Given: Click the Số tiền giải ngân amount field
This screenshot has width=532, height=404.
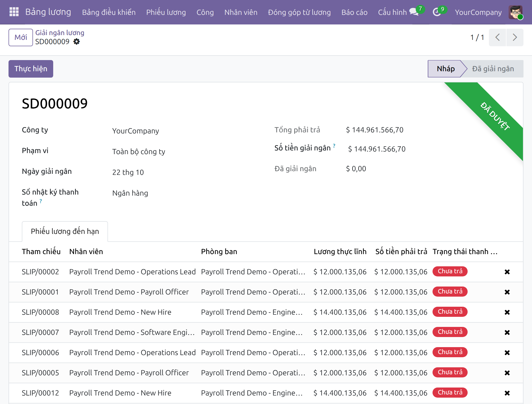Looking at the screenshot, I should click(377, 149).
